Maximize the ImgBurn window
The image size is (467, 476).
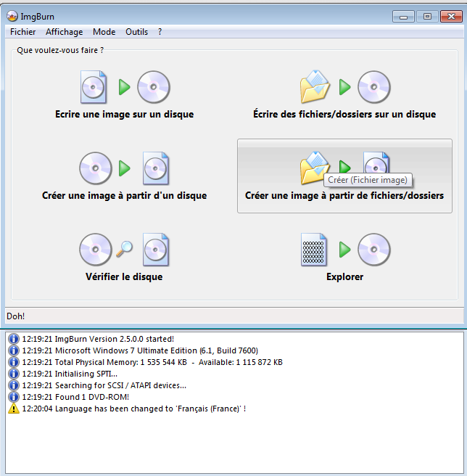(427, 17)
